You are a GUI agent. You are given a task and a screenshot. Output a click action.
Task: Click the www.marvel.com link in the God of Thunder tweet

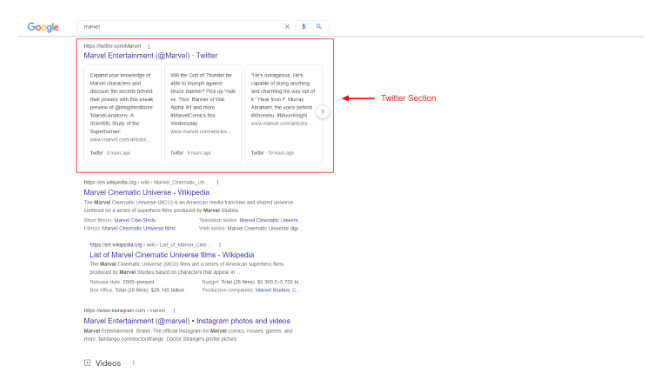(200, 132)
